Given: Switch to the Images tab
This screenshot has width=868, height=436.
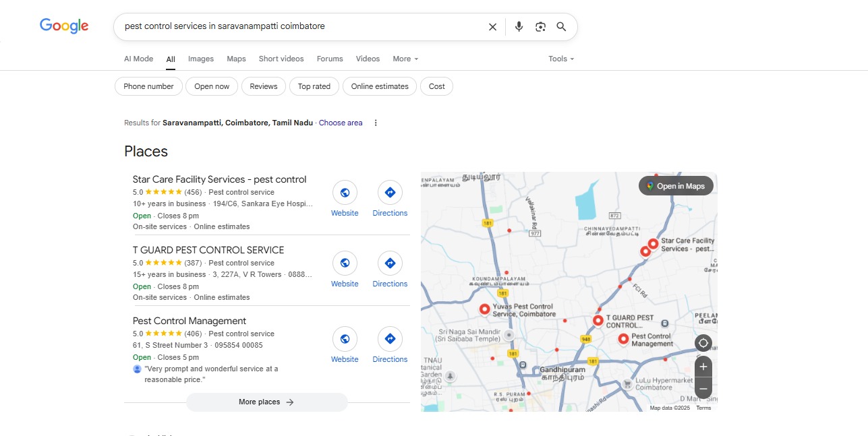Looking at the screenshot, I should [x=201, y=59].
